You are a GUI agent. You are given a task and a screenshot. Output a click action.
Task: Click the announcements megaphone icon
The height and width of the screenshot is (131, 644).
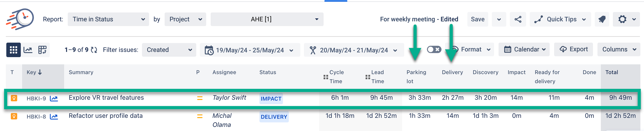(602, 19)
